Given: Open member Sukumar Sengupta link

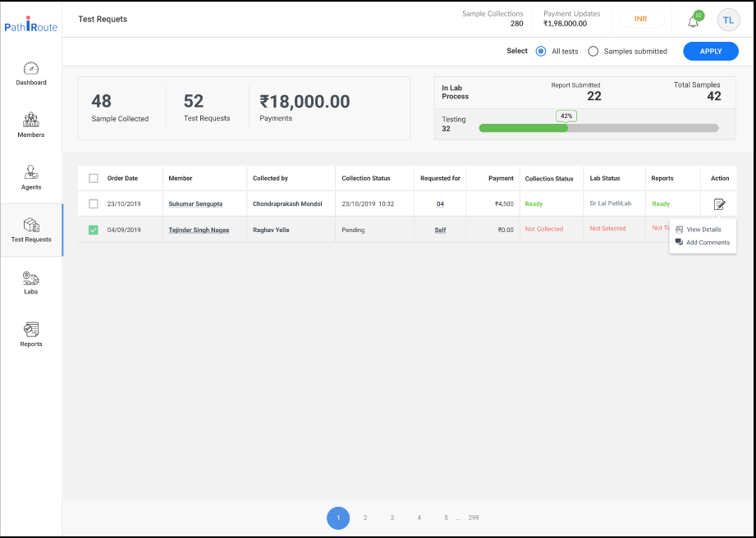Looking at the screenshot, I should [x=195, y=203].
